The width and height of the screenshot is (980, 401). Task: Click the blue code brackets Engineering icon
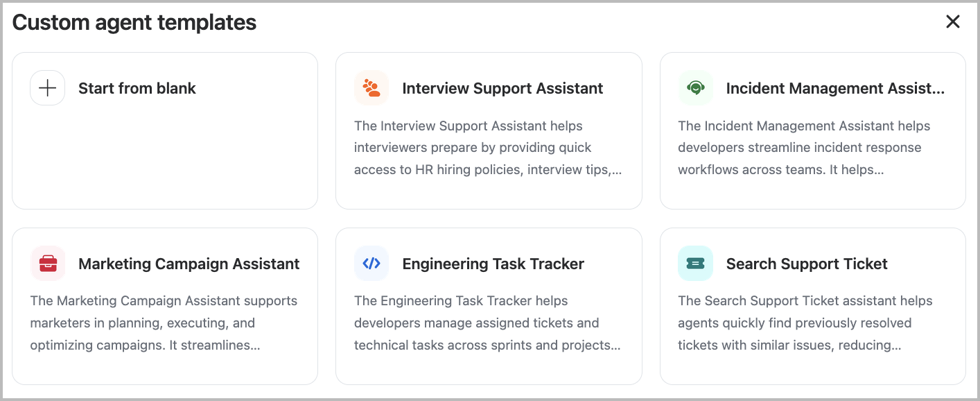pyautogui.click(x=371, y=264)
